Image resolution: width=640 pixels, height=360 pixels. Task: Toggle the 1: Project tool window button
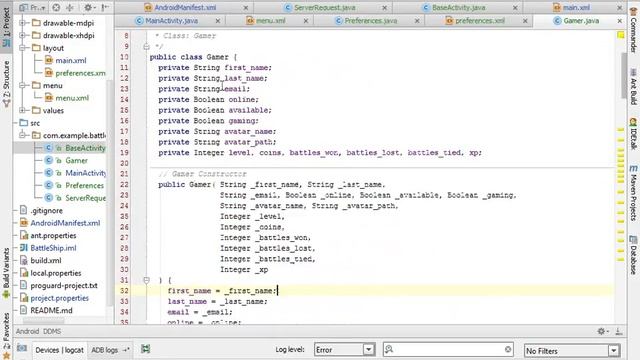tap(7, 28)
